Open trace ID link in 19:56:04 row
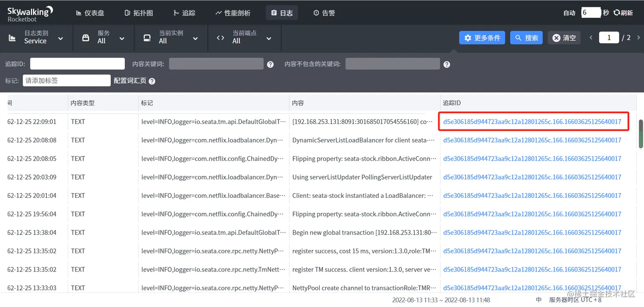The width and height of the screenshot is (644, 307). coord(532,214)
